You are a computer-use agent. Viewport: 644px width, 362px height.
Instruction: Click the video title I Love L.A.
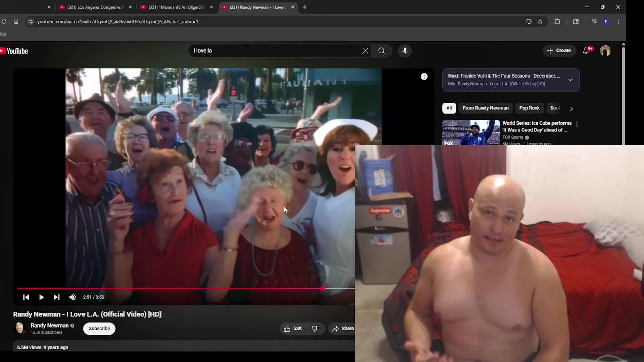pyautogui.click(x=87, y=314)
